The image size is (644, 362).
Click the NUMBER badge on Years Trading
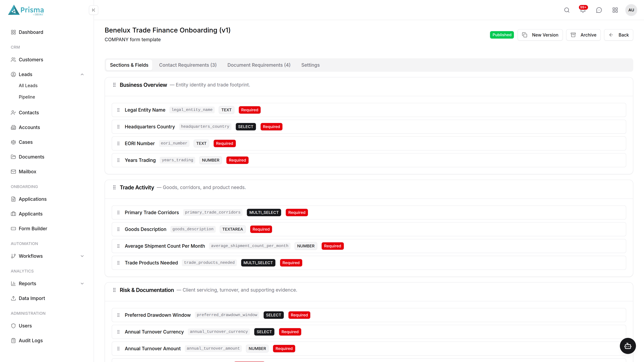coord(210,160)
